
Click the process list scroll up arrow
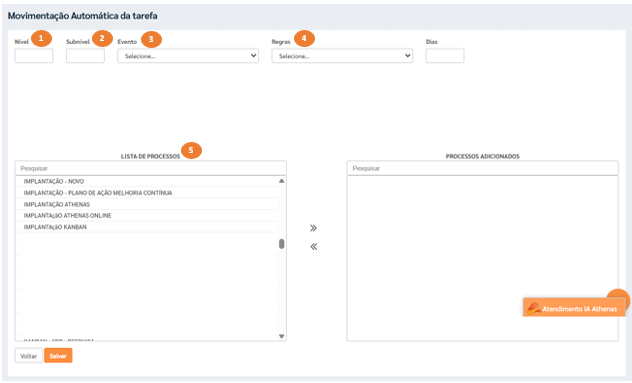coord(281,181)
